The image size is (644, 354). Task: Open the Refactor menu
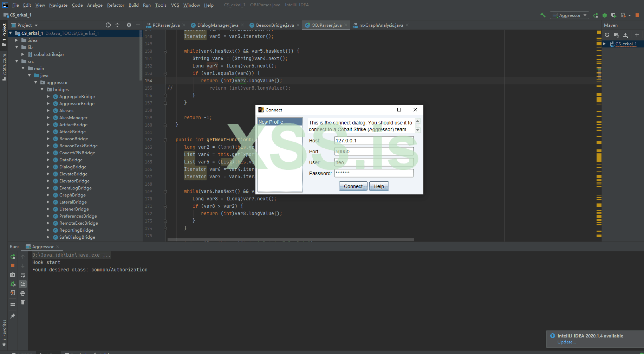tap(116, 5)
